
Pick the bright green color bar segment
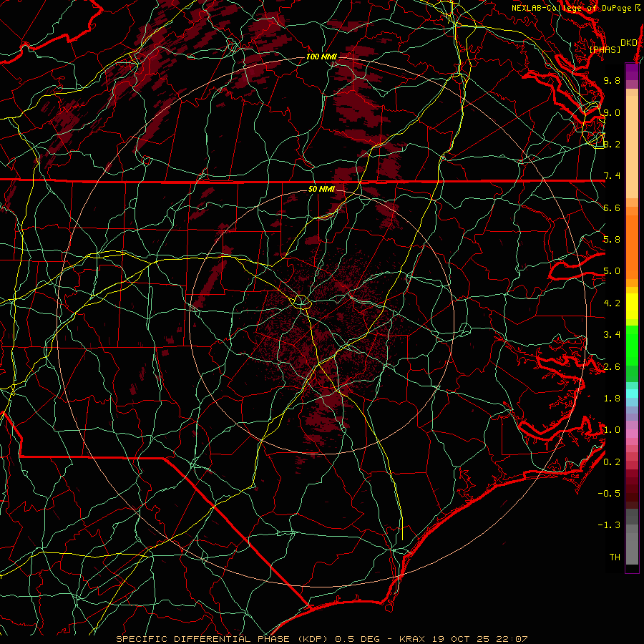pyautogui.click(x=633, y=346)
